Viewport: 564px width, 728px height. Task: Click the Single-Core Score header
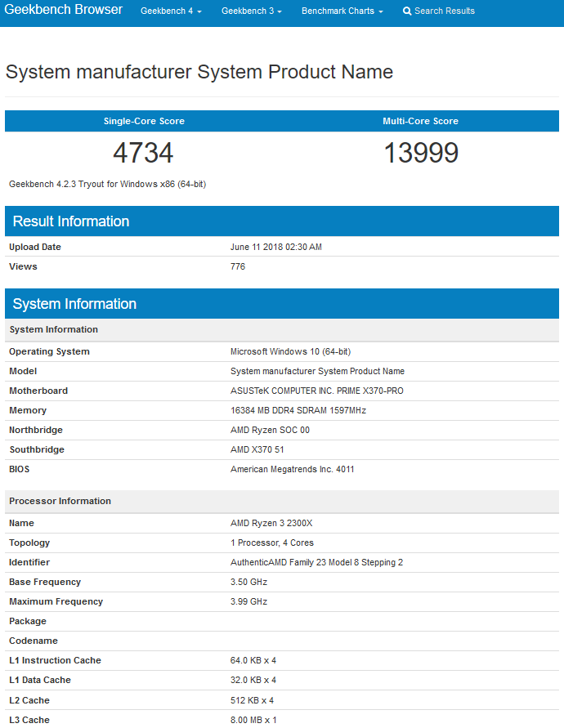pos(144,121)
